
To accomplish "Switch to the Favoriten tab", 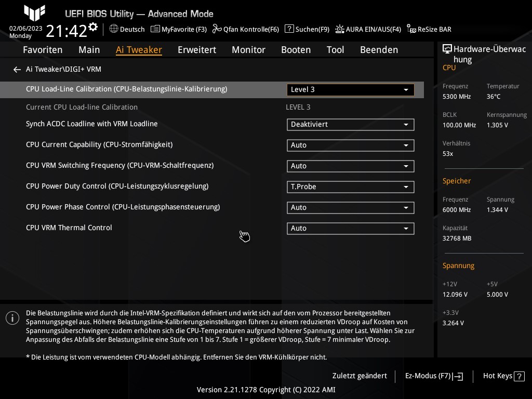I will click(x=43, y=50).
